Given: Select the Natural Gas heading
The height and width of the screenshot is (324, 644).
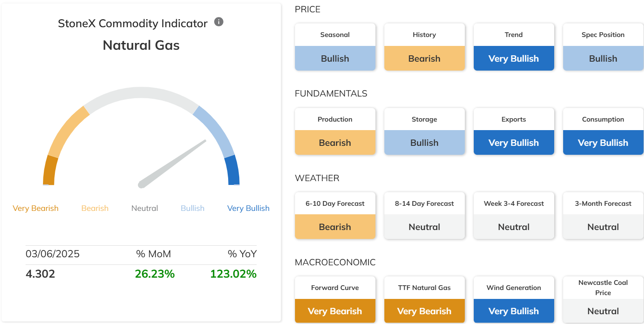Looking at the screenshot, I should (141, 45).
